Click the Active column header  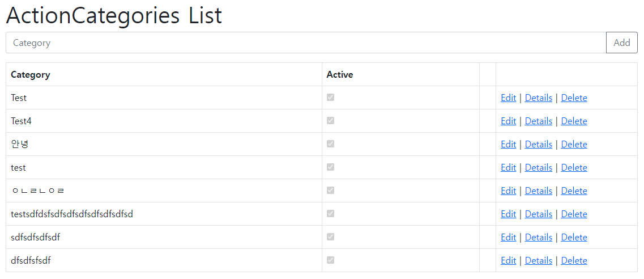coord(340,74)
